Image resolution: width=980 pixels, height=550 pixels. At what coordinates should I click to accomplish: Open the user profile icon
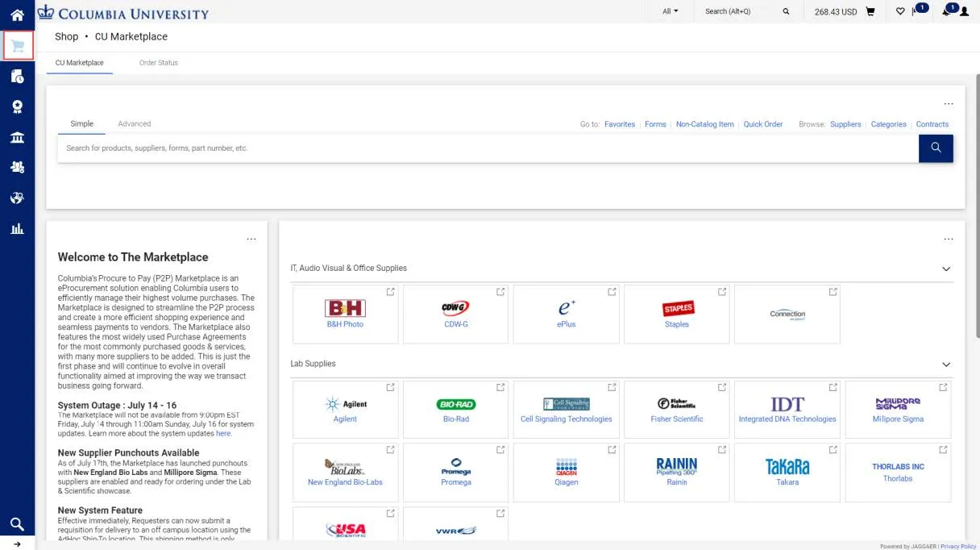pos(965,11)
